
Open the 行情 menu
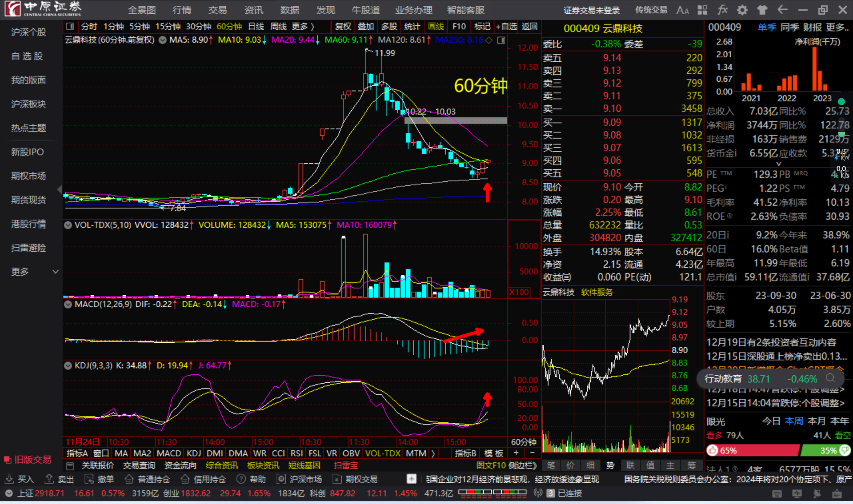182,10
